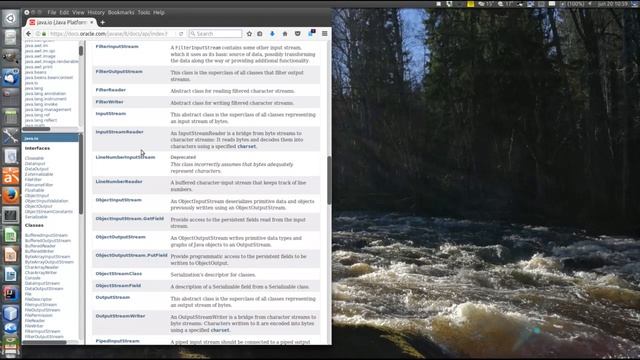The width and height of the screenshot is (640, 360).
Task: Close the java.io browser tab
Action: pos(91,22)
